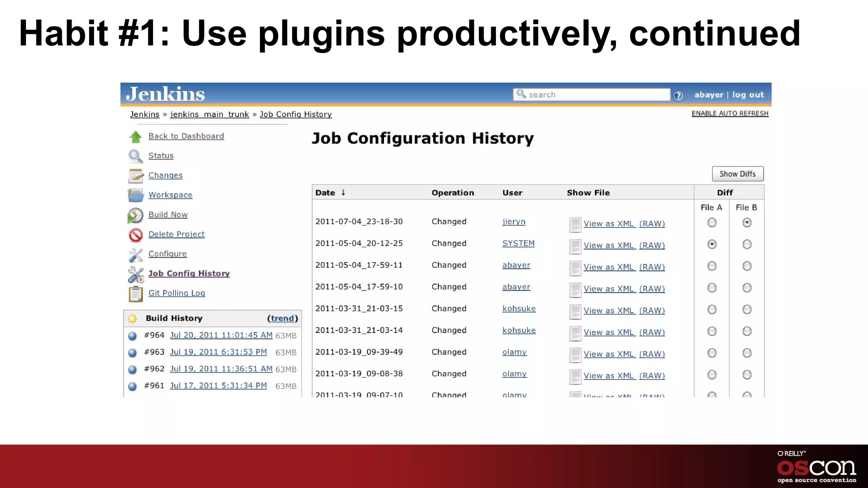Image resolution: width=868 pixels, height=488 pixels.
Task: Click blue status ball for build #964
Action: coord(132,336)
